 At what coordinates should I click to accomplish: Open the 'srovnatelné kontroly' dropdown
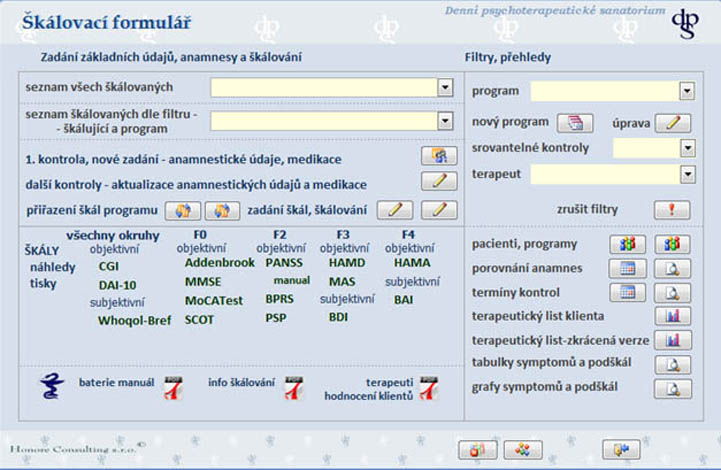tap(686, 148)
